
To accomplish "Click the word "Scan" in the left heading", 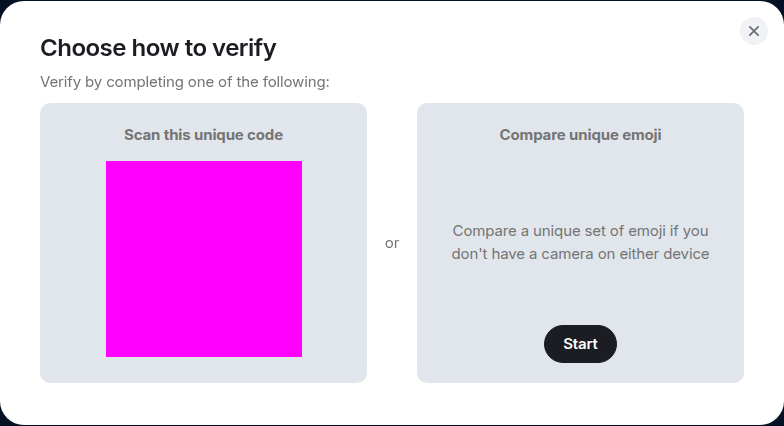I will (x=141, y=135).
